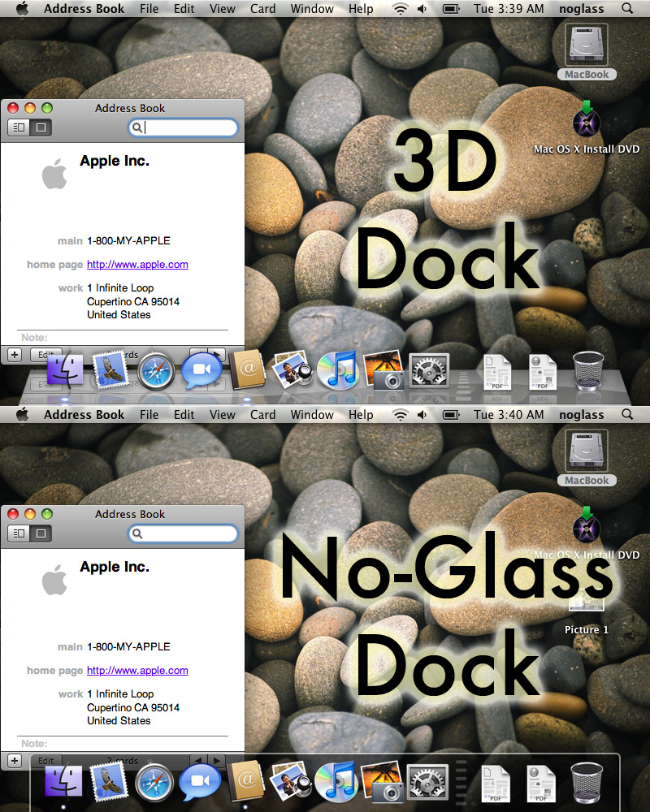Click Address Book icon in 3D Dock

coord(247,369)
